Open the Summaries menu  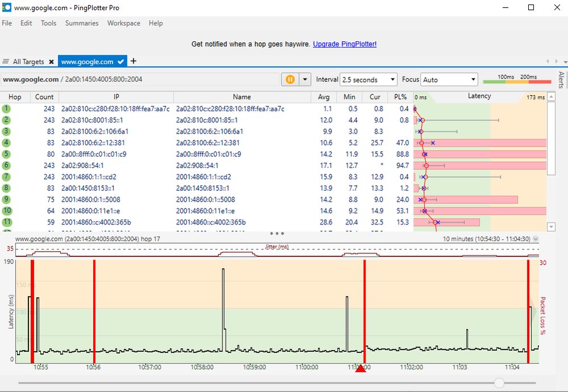coord(82,23)
